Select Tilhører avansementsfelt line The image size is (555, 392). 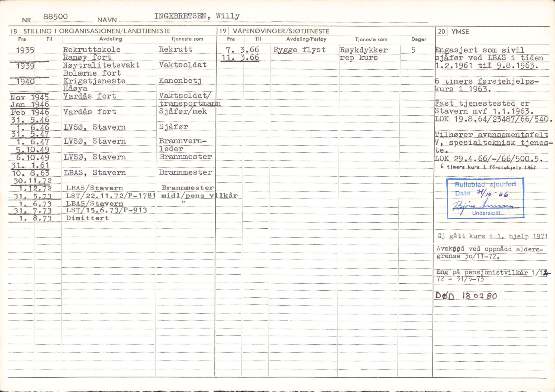(x=492, y=135)
